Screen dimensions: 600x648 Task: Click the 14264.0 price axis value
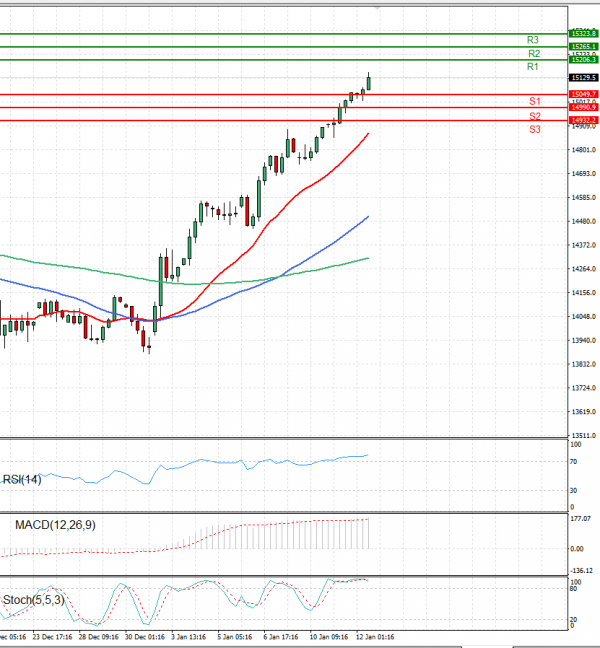[584, 269]
